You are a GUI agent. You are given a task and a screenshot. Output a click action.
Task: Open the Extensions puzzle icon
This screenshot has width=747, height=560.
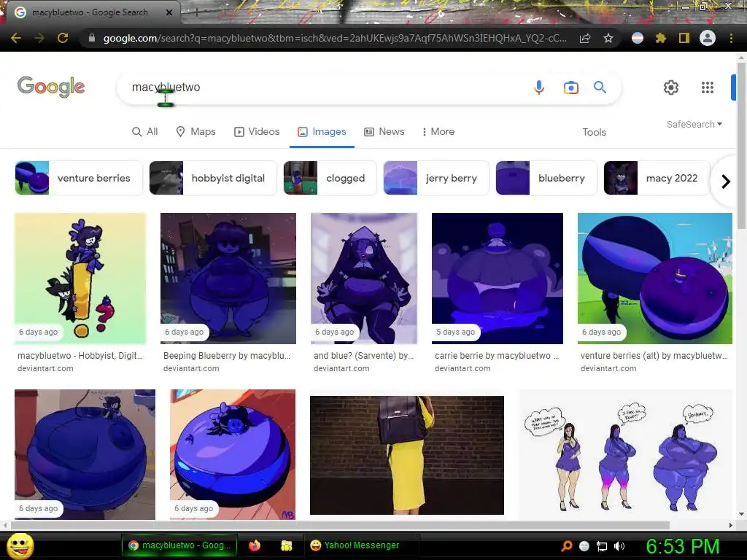pos(660,38)
